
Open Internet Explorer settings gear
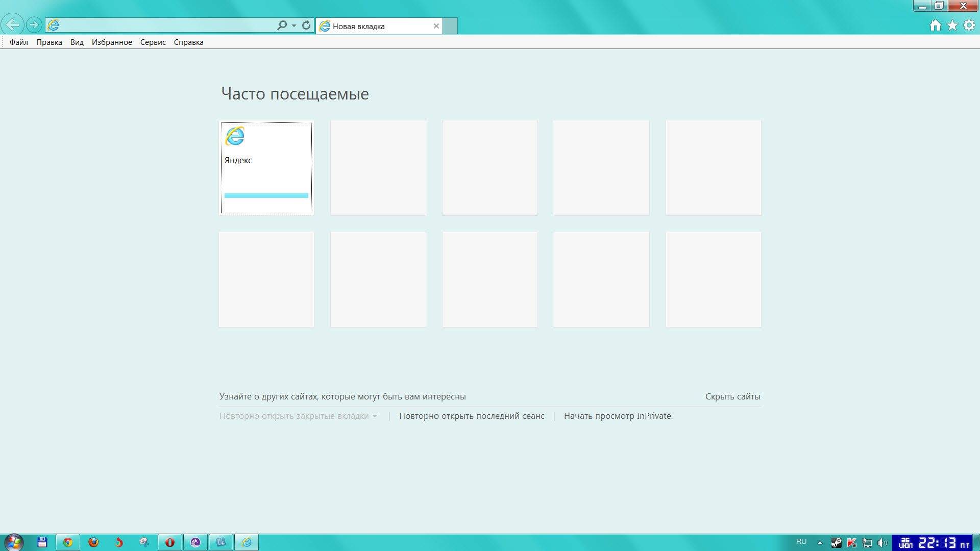tap(968, 25)
